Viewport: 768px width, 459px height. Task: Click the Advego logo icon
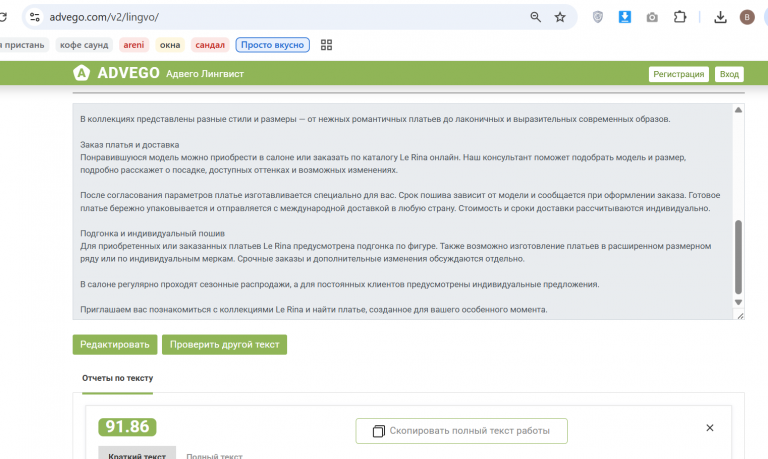(81, 73)
